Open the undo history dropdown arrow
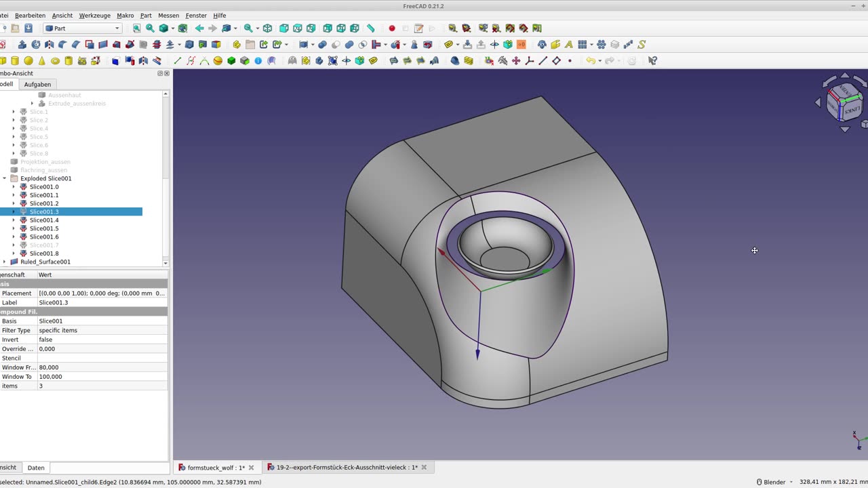The image size is (868, 488). 599,61
